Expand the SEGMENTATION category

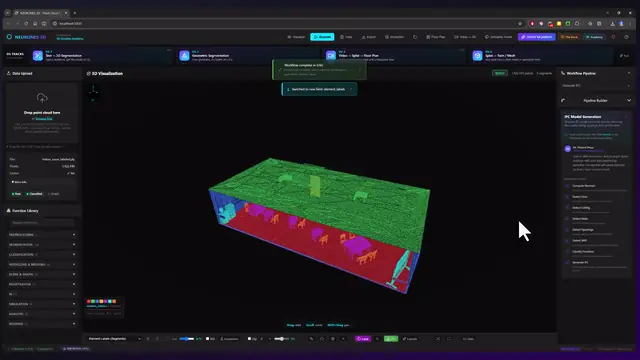42,244
